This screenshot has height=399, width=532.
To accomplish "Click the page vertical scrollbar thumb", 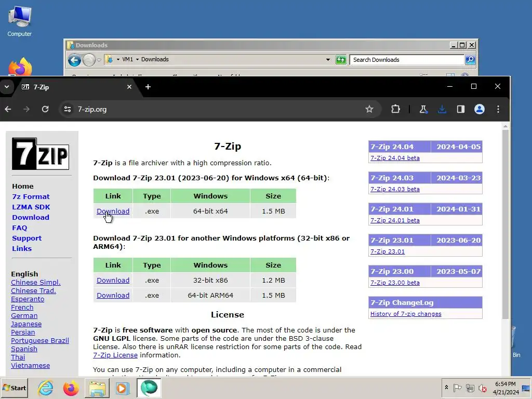I will (x=506, y=224).
